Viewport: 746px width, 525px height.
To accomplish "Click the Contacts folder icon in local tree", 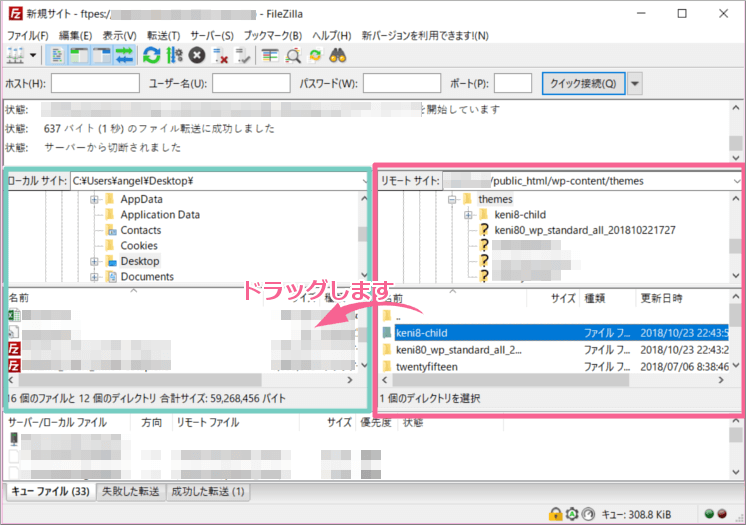I will (110, 230).
